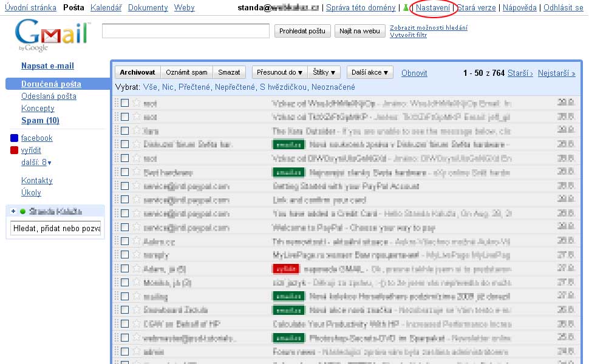Image resolution: width=589 pixels, height=364 pixels.
Task: Go to Weby in the top navigation
Action: coord(184,7)
